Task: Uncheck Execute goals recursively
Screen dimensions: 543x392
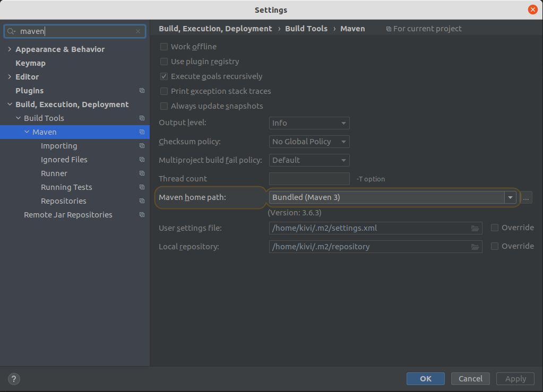Action: [x=164, y=76]
